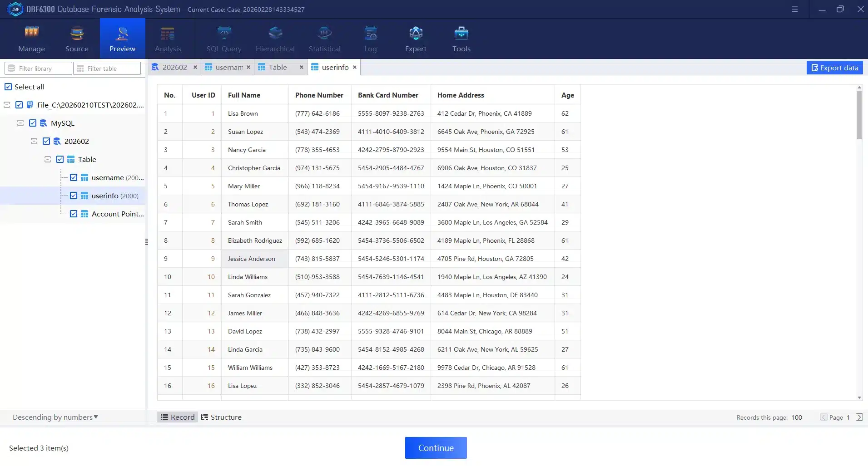The image size is (868, 466).
Task: Collapse the Table tree node
Action: coord(48,159)
